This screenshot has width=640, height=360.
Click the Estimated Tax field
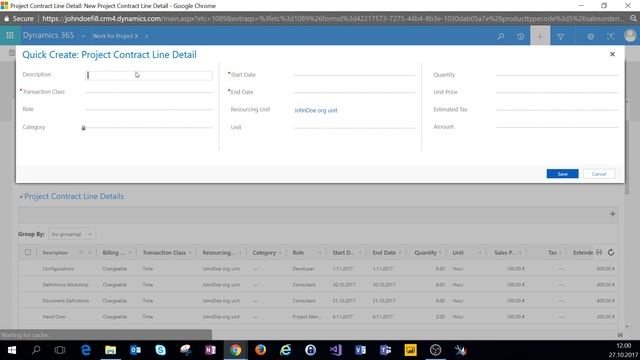557,109
